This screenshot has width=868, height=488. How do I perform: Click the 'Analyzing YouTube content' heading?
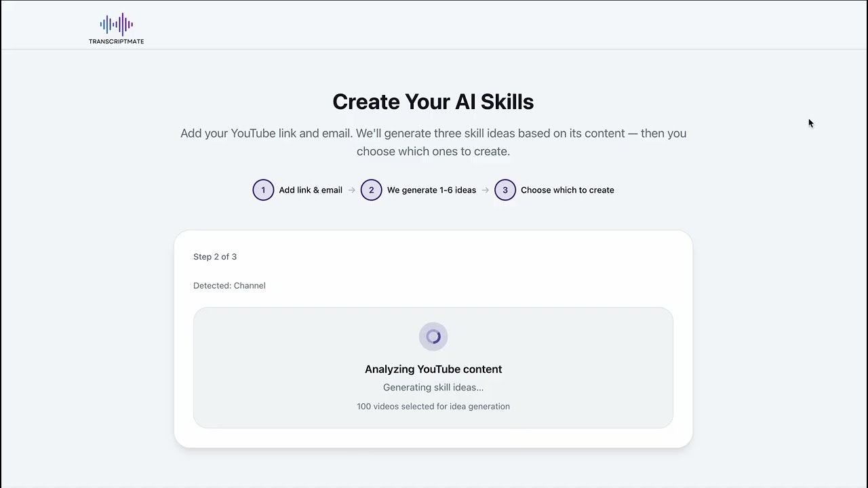433,369
